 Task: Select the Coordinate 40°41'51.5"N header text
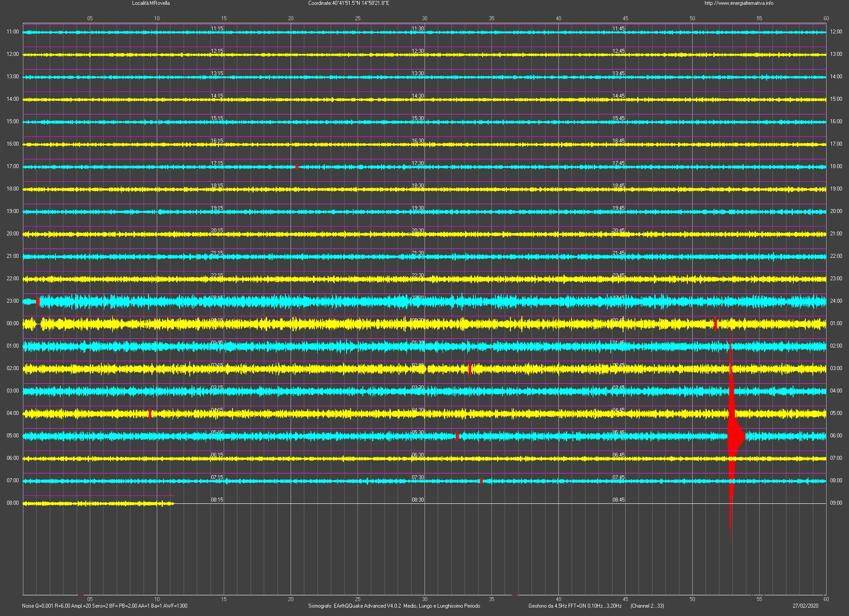348,3
